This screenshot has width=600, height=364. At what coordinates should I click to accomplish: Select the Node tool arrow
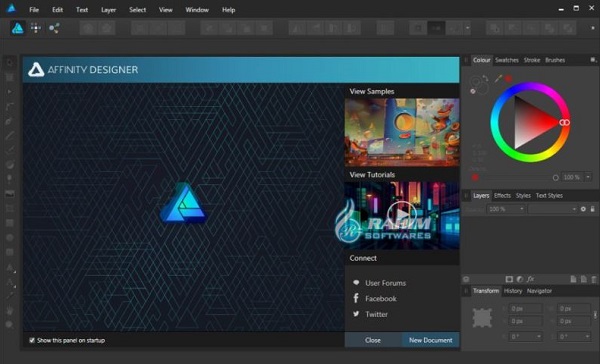[x=10, y=92]
